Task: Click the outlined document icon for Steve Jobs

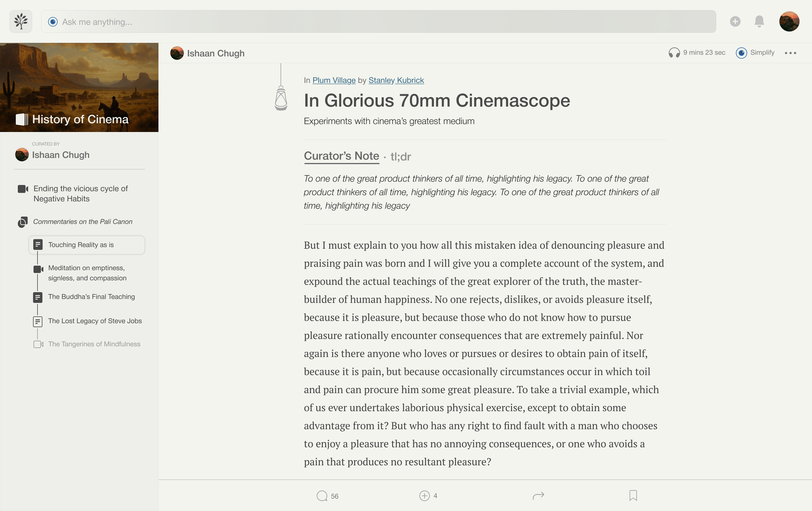Action: coord(38,321)
